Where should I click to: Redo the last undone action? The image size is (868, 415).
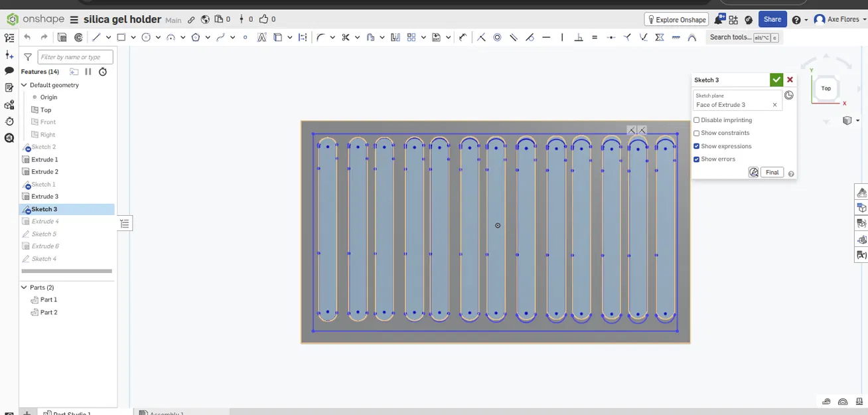[44, 37]
